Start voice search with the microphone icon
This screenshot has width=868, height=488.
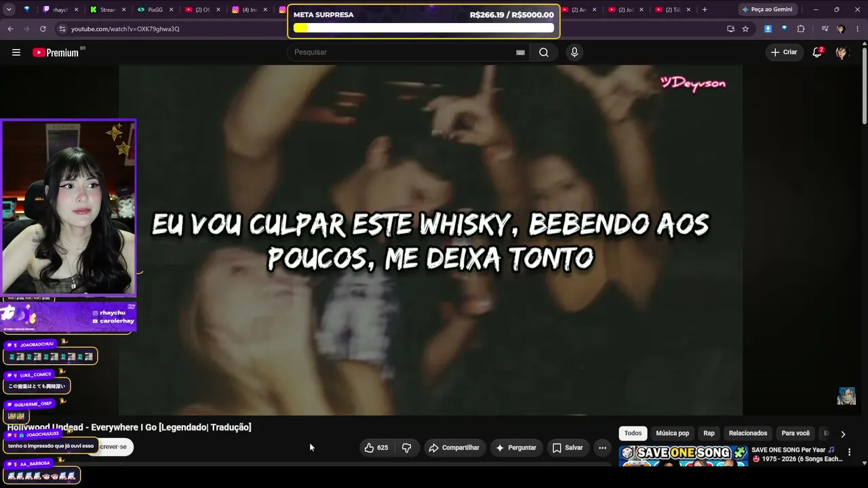pos(574,52)
